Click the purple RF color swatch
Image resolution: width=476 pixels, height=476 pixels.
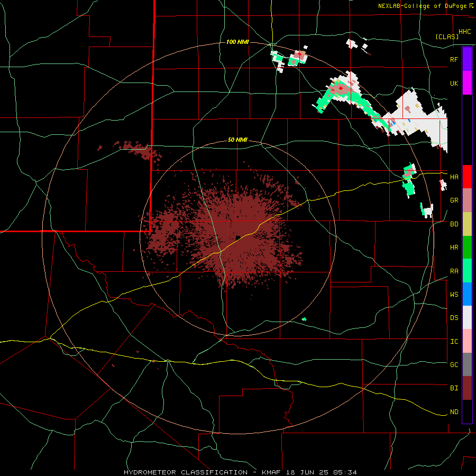point(467,59)
